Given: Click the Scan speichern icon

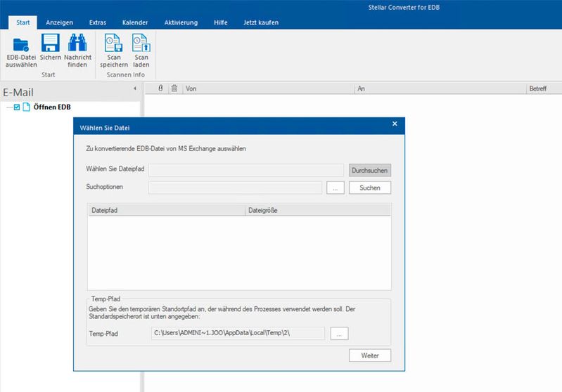Looking at the screenshot, I should coord(114,43).
